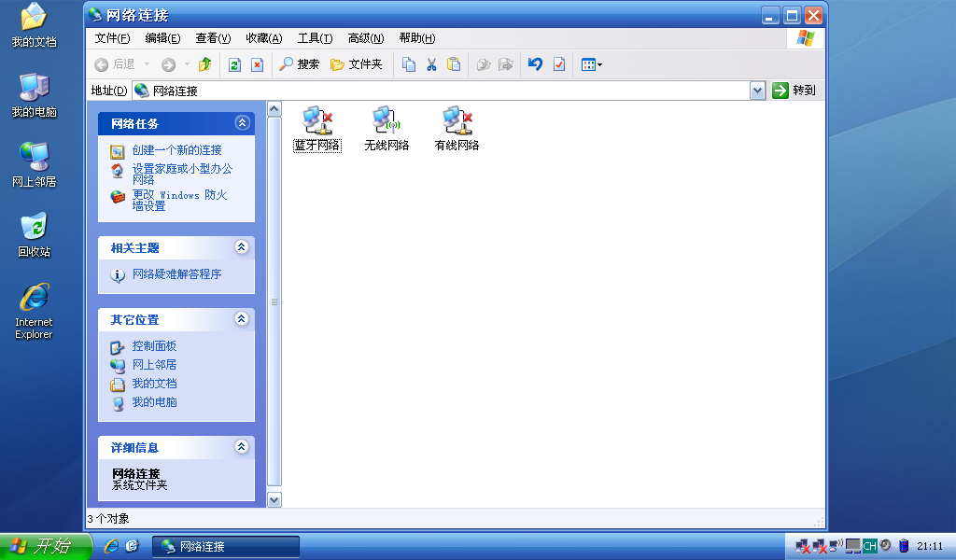Open the 高级(N) menu

pyautogui.click(x=365, y=38)
